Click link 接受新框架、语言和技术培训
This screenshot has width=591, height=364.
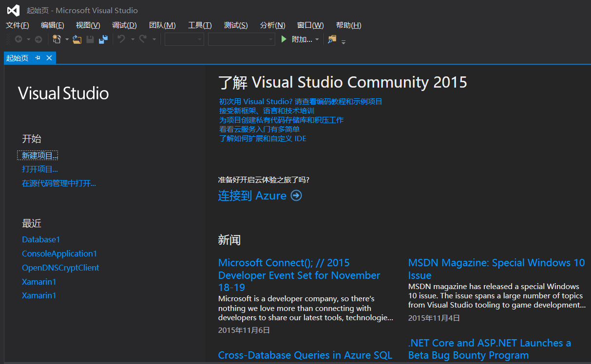point(267,111)
